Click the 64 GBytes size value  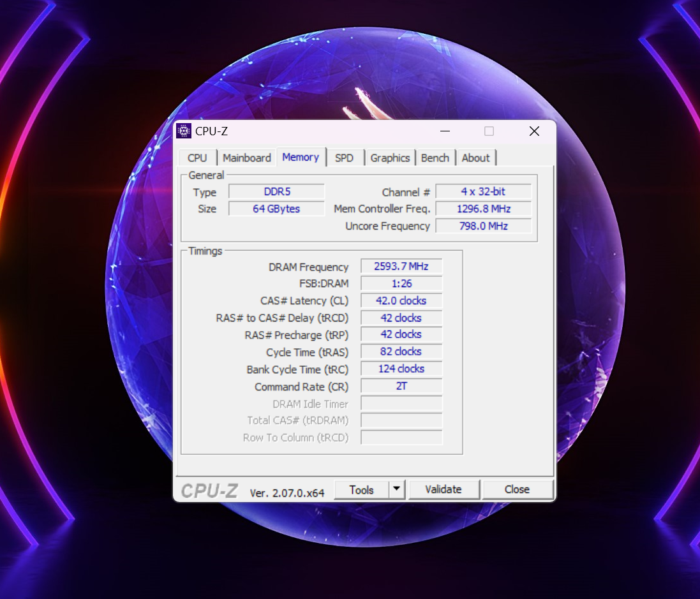pyautogui.click(x=277, y=209)
